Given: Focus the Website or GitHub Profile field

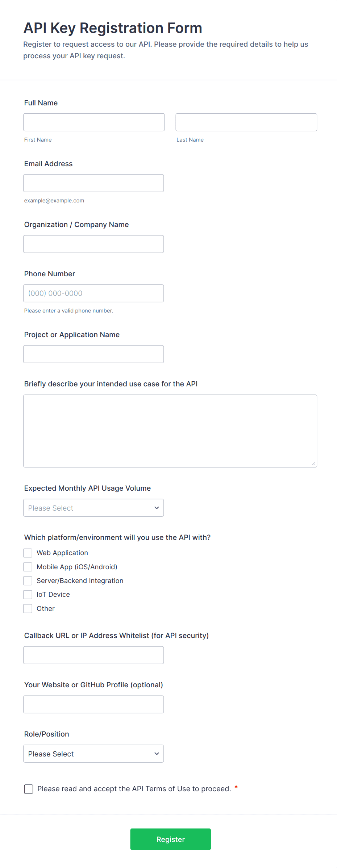Looking at the screenshot, I should tap(93, 704).
